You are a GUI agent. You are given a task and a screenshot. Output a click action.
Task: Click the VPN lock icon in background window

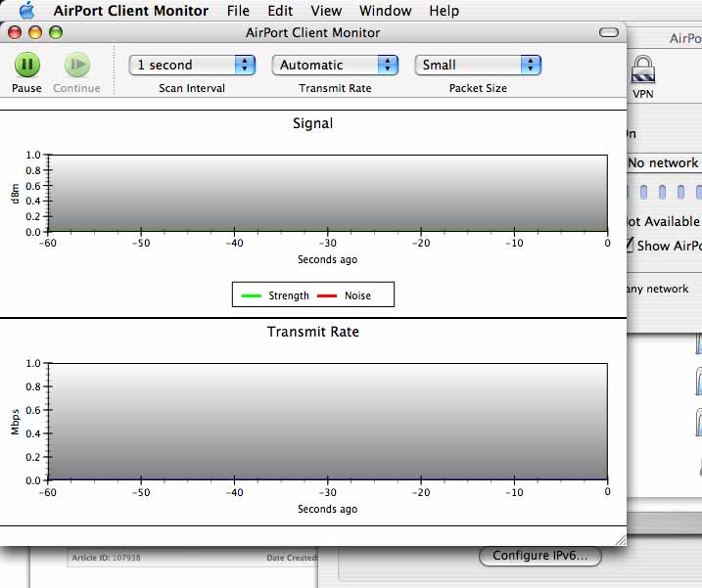643,69
